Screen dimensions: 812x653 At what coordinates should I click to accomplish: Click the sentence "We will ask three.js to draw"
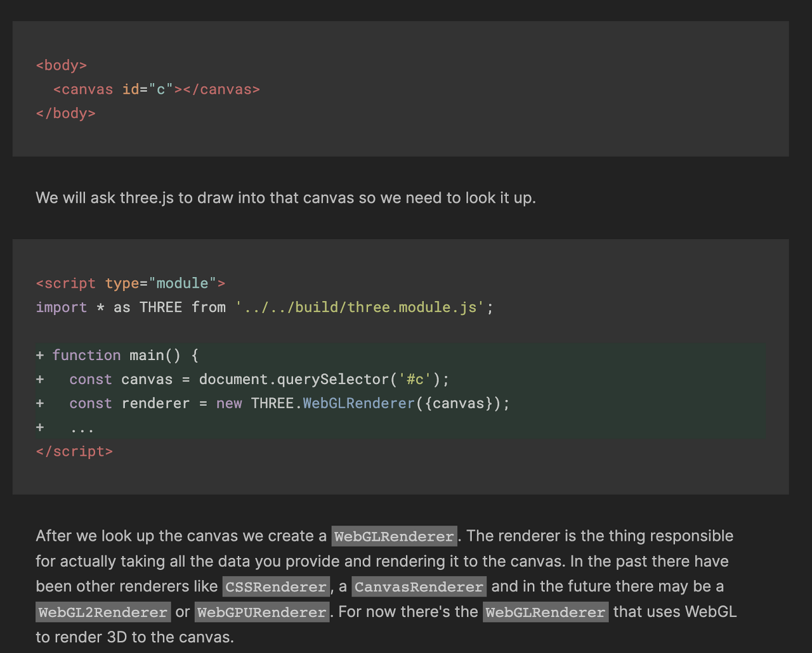click(135, 198)
